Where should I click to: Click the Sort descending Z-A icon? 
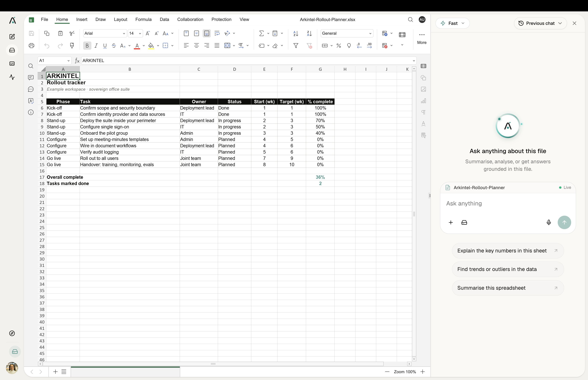(309, 33)
